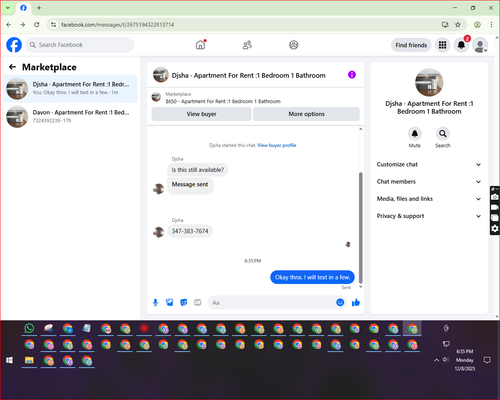
Task: Open the Windows notification center icon
Action: coord(487,360)
